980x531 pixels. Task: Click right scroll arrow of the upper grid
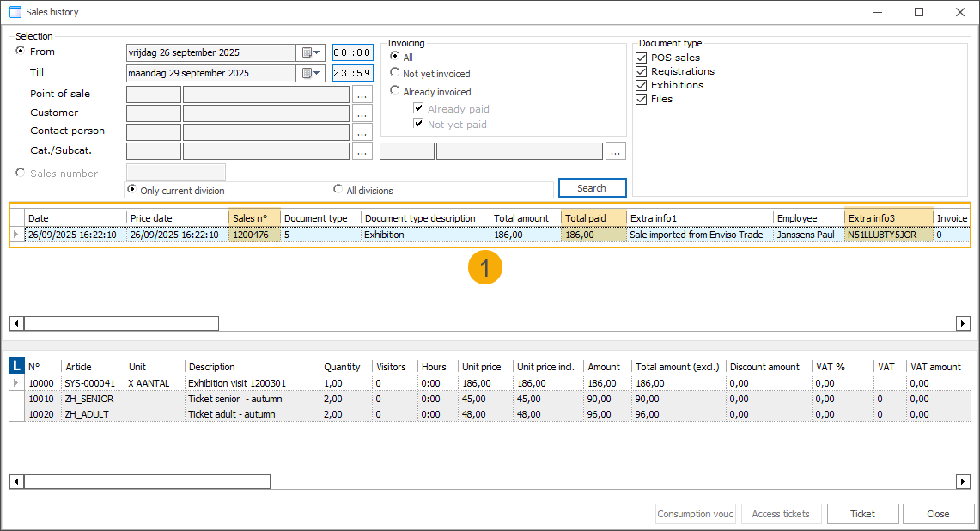[963, 323]
